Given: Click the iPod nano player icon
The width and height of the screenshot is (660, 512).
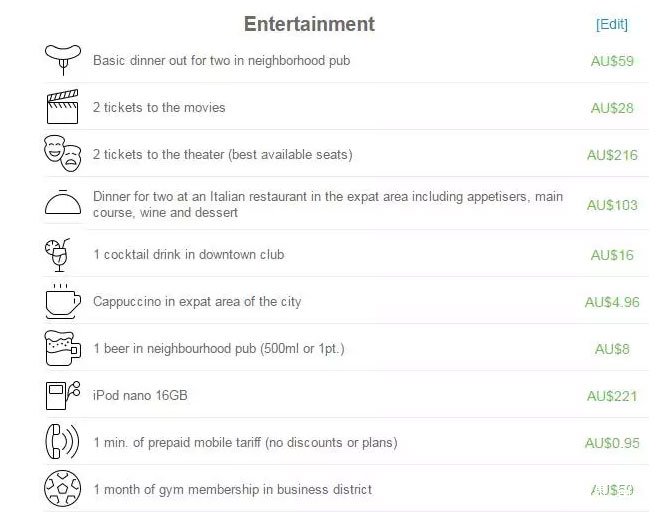Looking at the screenshot, I should [x=62, y=395].
